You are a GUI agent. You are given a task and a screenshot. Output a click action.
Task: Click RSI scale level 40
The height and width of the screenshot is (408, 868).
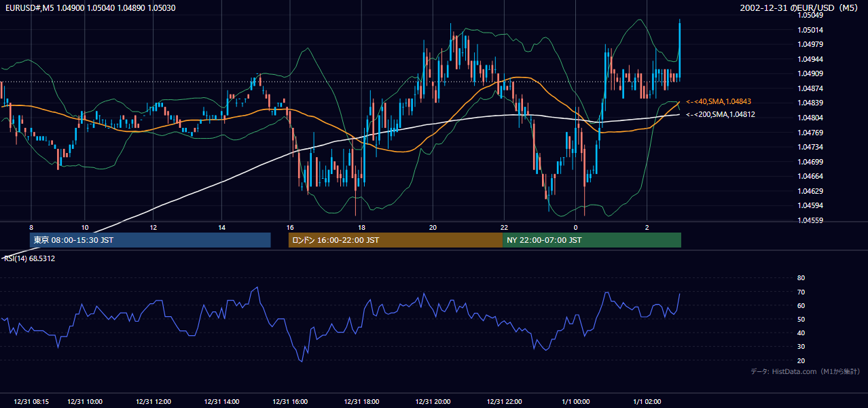click(801, 333)
